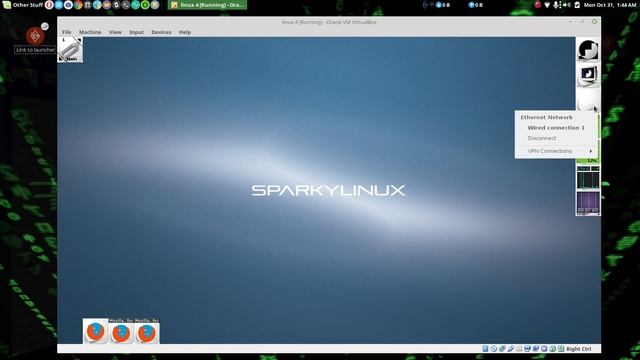Select Wired connection 1 in network menu
Screen dimensions: 640x360
(556, 128)
